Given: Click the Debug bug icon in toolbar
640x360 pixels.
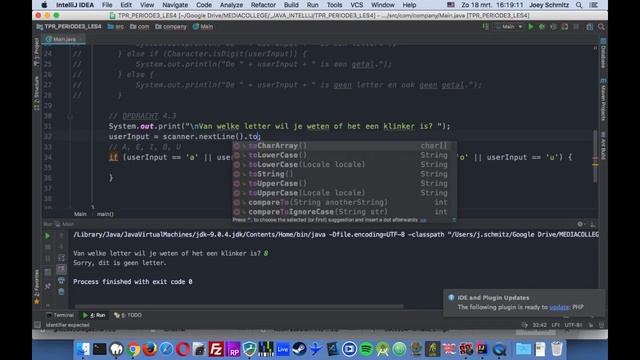Looking at the screenshot, I should point(542,27).
